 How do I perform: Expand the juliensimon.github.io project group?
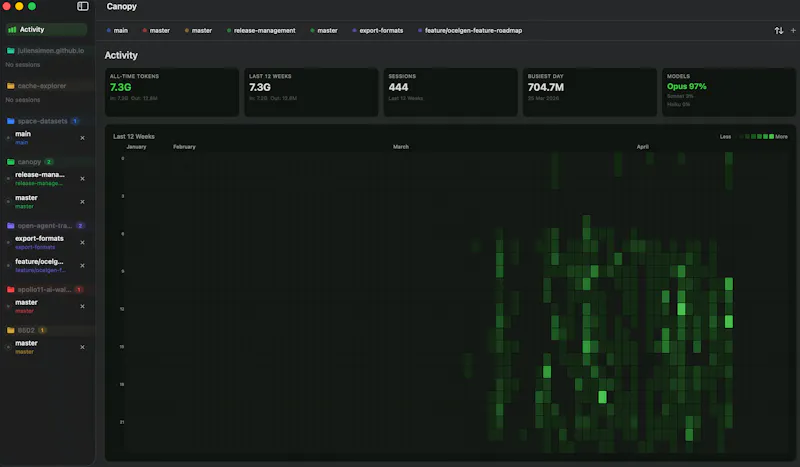pos(46,51)
